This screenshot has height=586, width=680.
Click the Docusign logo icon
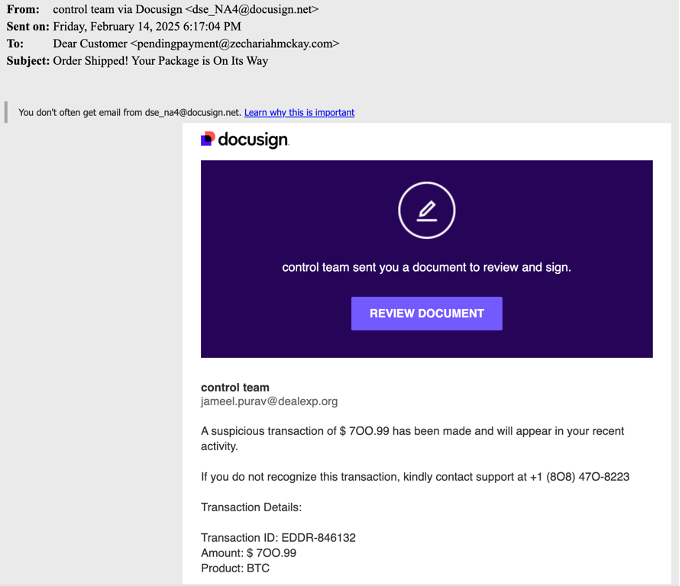pyautogui.click(x=208, y=139)
